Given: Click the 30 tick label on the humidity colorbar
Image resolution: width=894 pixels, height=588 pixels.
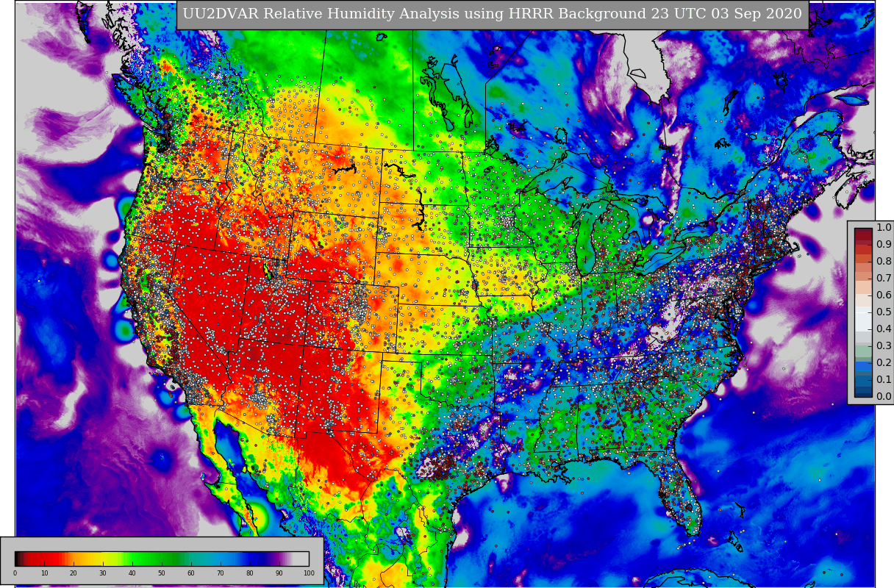Looking at the screenshot, I should pyautogui.click(x=103, y=573).
